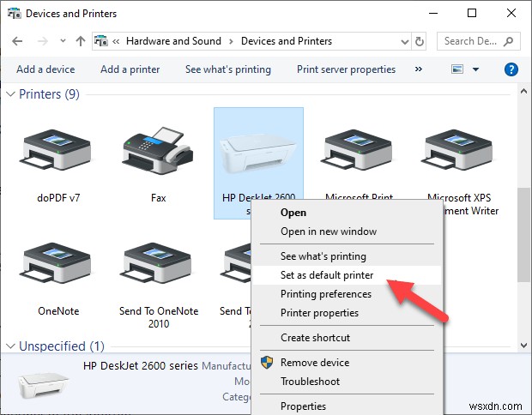
Task: Click the OneNote label text
Action: pos(58,311)
